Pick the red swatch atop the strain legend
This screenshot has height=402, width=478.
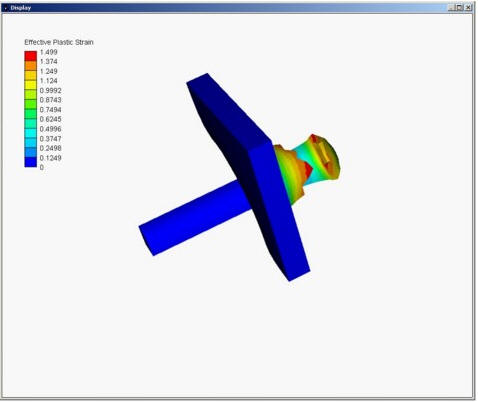[x=31, y=56]
